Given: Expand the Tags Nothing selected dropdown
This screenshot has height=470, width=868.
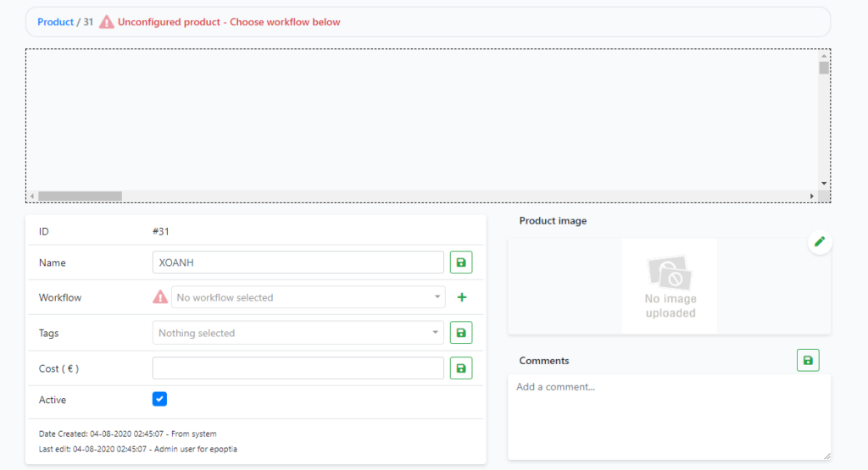Looking at the screenshot, I should tap(298, 333).
